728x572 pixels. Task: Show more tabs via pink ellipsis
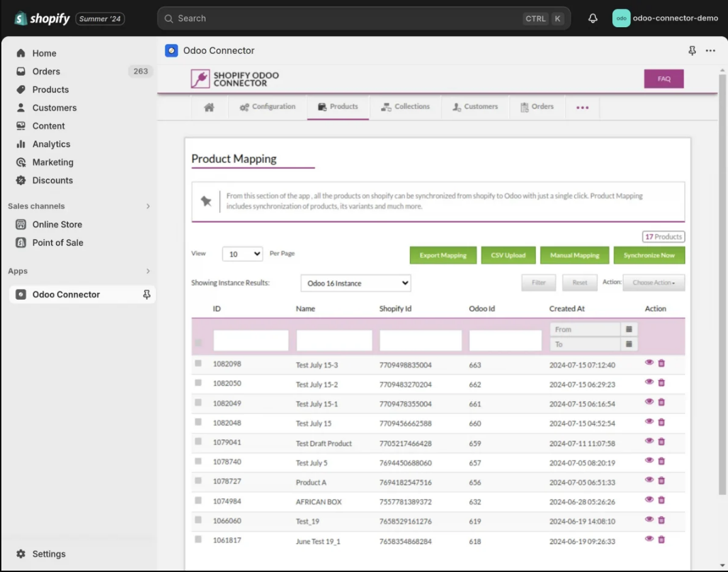[582, 108]
